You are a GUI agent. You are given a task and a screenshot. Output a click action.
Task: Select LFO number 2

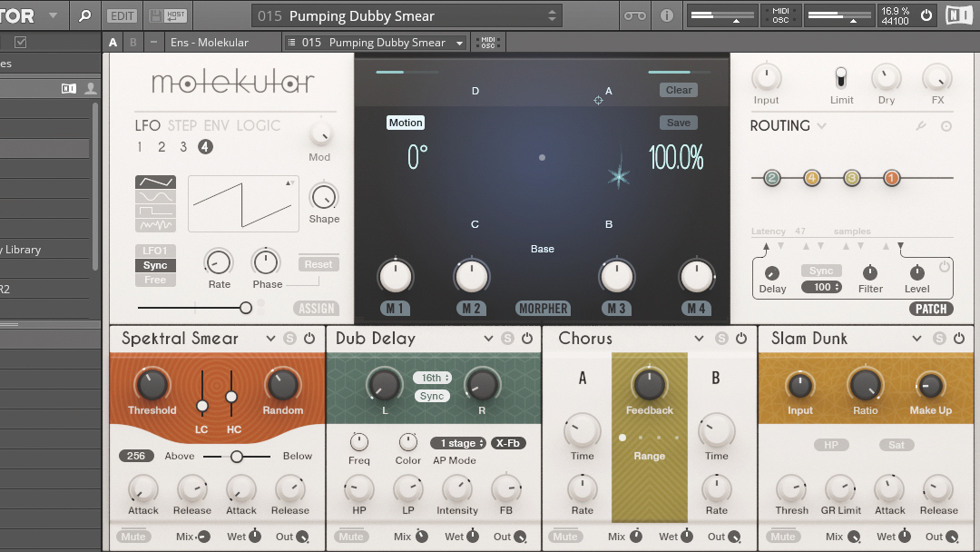pos(162,147)
